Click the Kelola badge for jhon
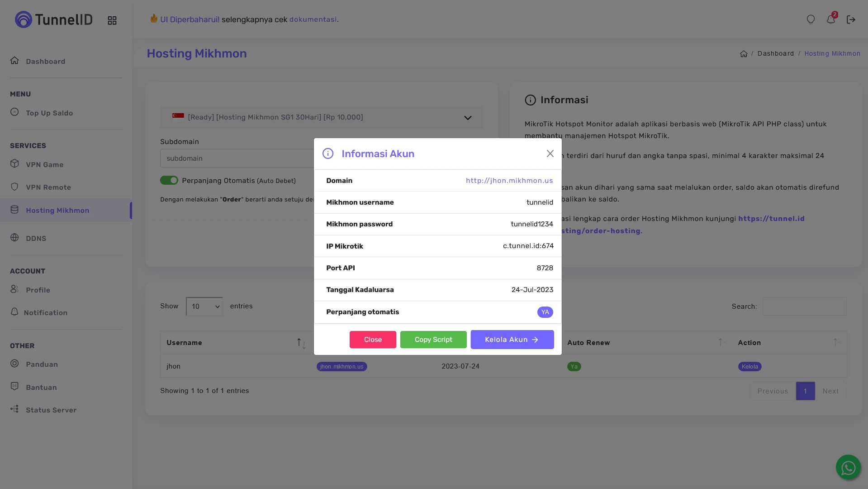 coord(749,367)
